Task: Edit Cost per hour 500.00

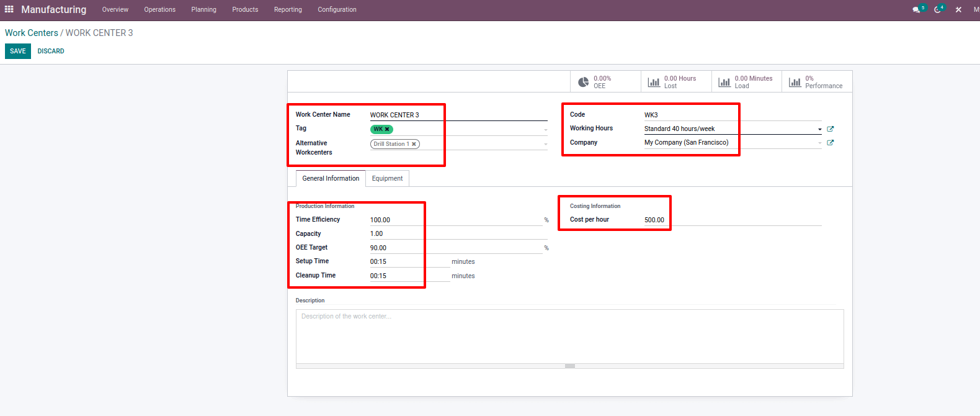Action: (x=733, y=220)
